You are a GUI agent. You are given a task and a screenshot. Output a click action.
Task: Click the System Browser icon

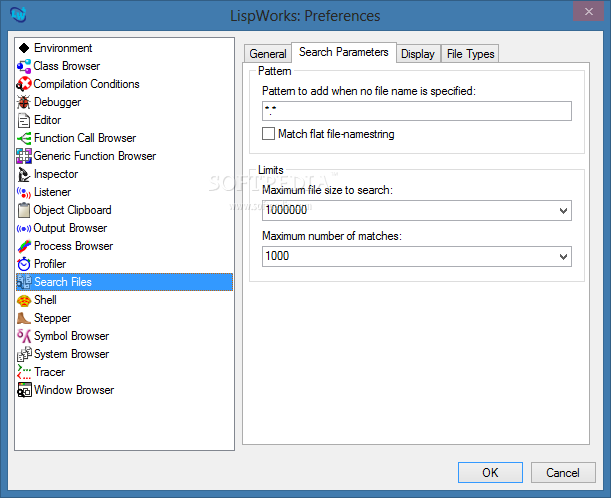point(24,354)
